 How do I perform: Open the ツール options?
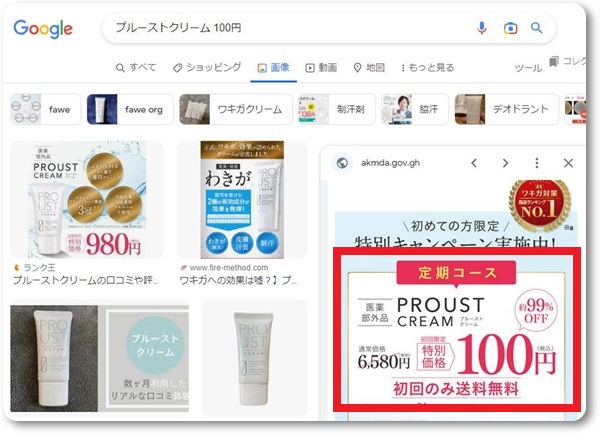click(x=528, y=68)
